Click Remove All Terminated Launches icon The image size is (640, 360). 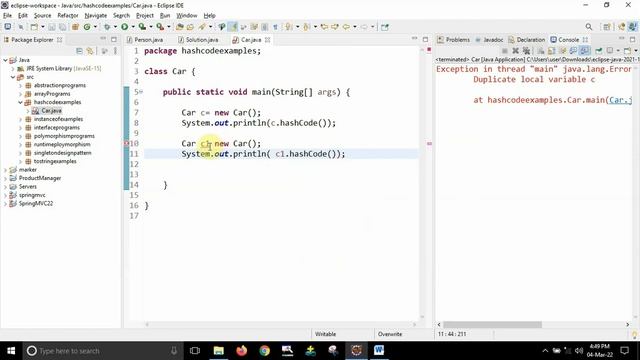click(x=527, y=51)
